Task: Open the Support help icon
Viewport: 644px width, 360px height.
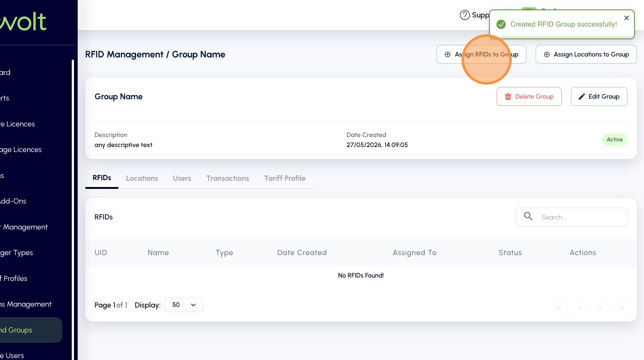Action: (x=465, y=15)
